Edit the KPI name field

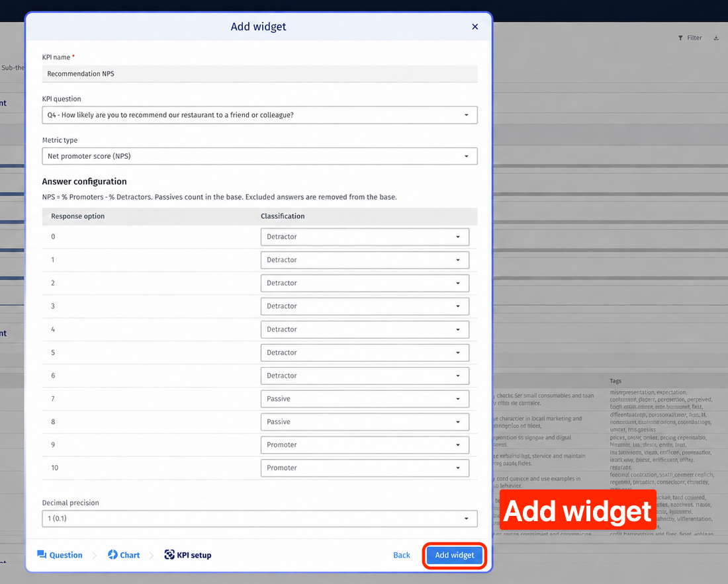point(259,74)
